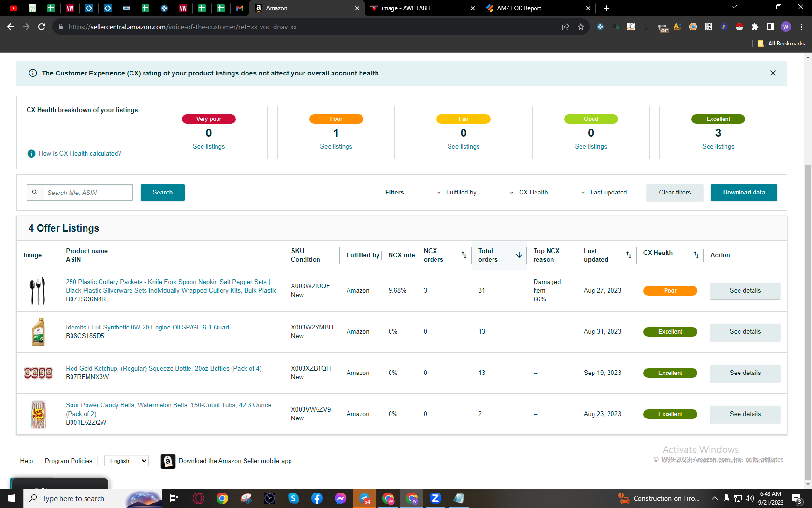Viewport: 812px width, 508px height.
Task: Open the Program Policies footer link
Action: coord(69,461)
